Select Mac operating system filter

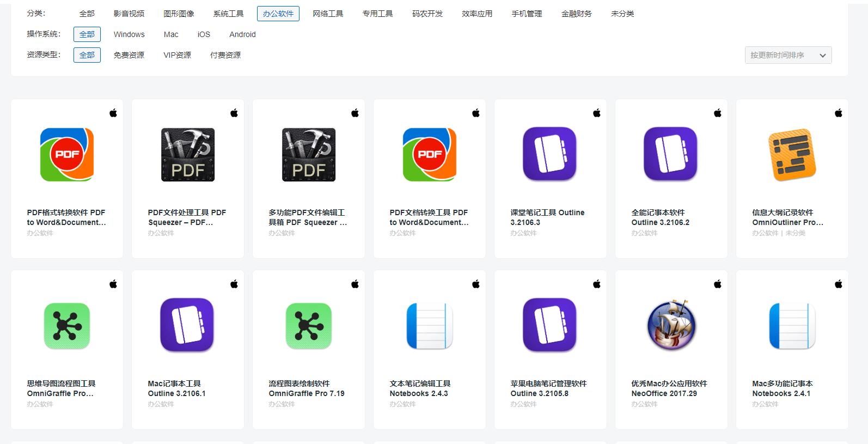171,34
